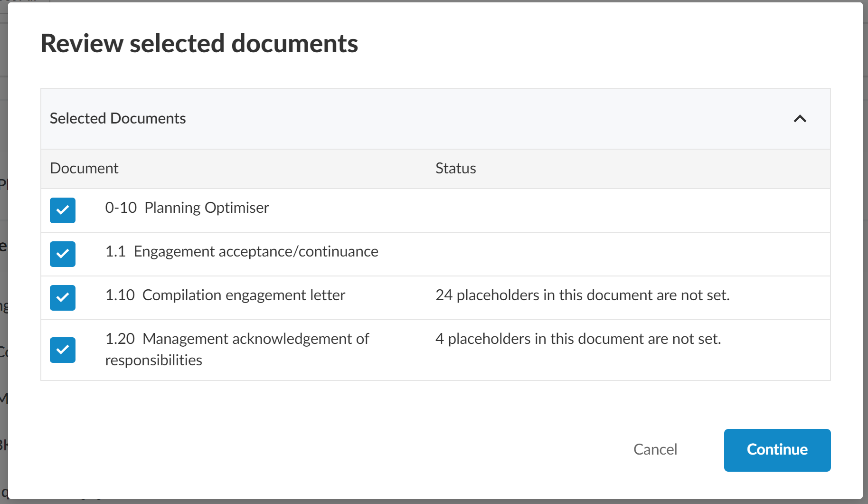Click the 4 placeholders not set status message
The width and height of the screenshot is (868, 504).
[x=578, y=339]
